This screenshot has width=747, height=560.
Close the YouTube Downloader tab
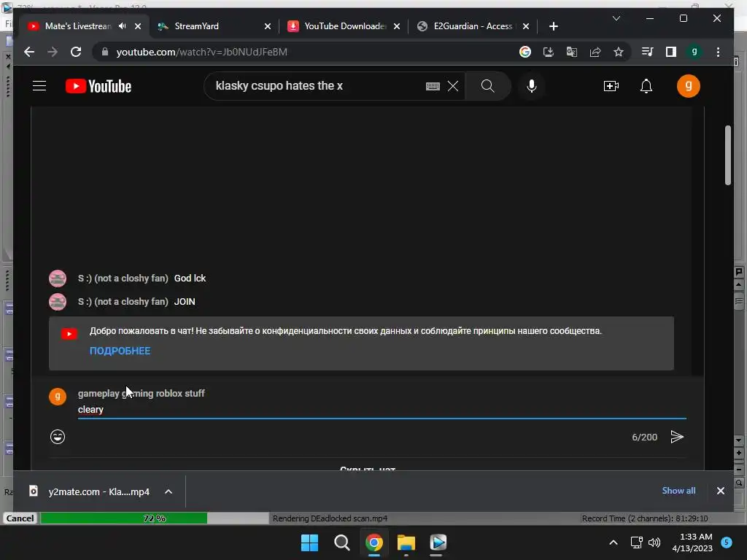(x=397, y=26)
